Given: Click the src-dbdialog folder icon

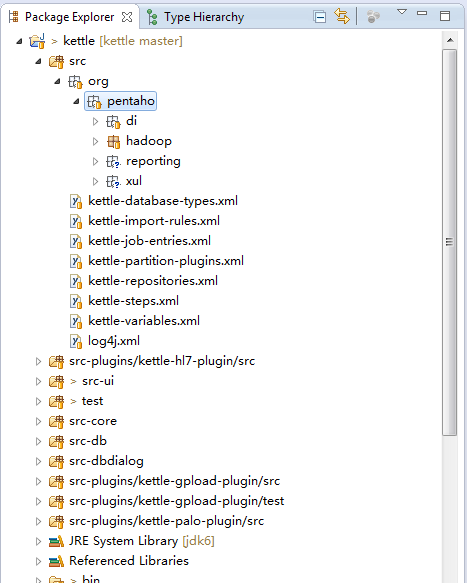Looking at the screenshot, I should point(57,462).
